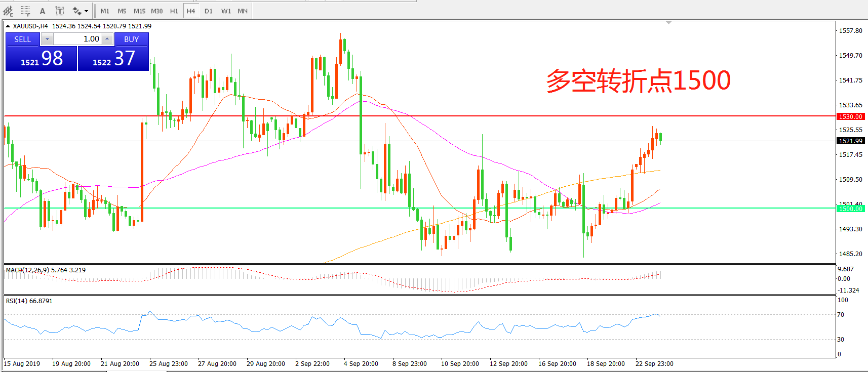
Task: Collapse the one-click trading panel triangle
Action: tap(8, 26)
